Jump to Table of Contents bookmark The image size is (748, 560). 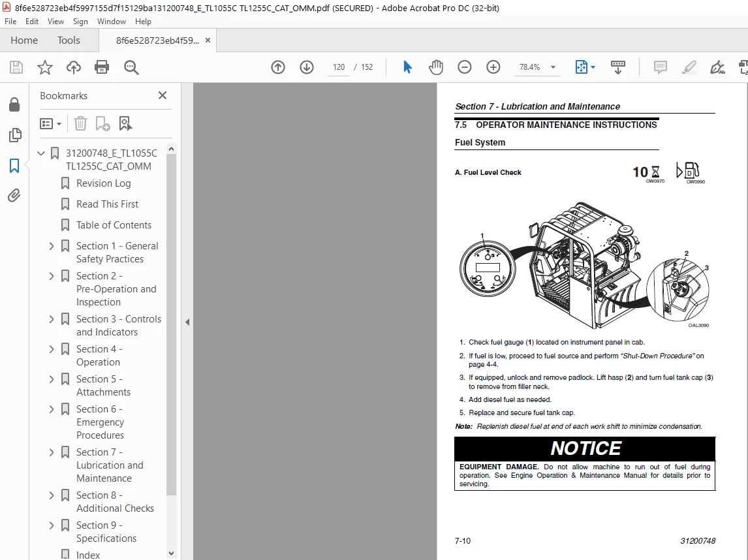click(114, 225)
